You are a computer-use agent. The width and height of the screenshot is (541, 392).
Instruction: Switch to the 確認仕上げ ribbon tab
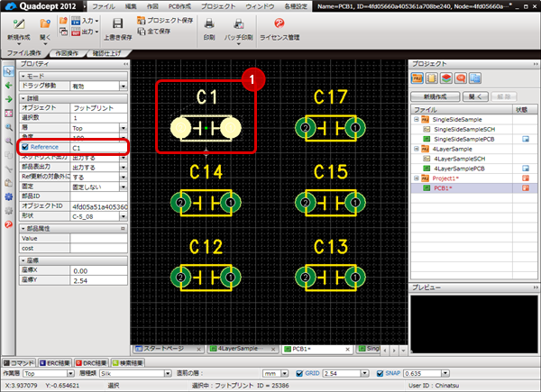pyautogui.click(x=106, y=53)
